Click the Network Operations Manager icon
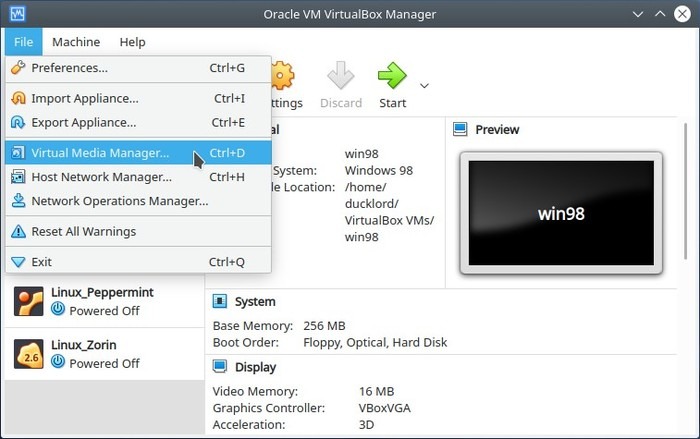 (18, 201)
